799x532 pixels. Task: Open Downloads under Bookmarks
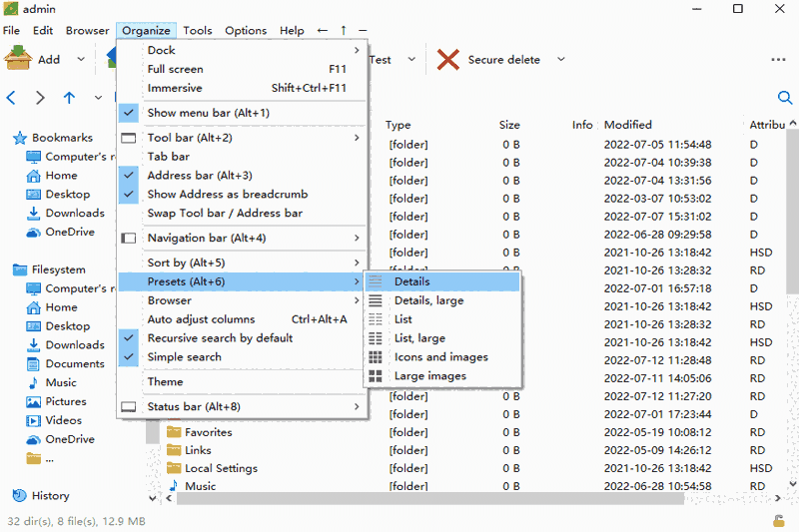coord(74,214)
